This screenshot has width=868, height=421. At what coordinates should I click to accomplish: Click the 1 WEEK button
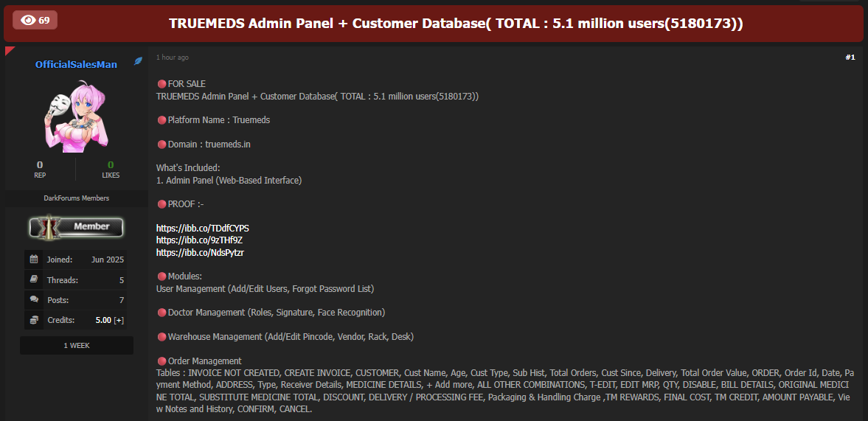[x=77, y=345]
